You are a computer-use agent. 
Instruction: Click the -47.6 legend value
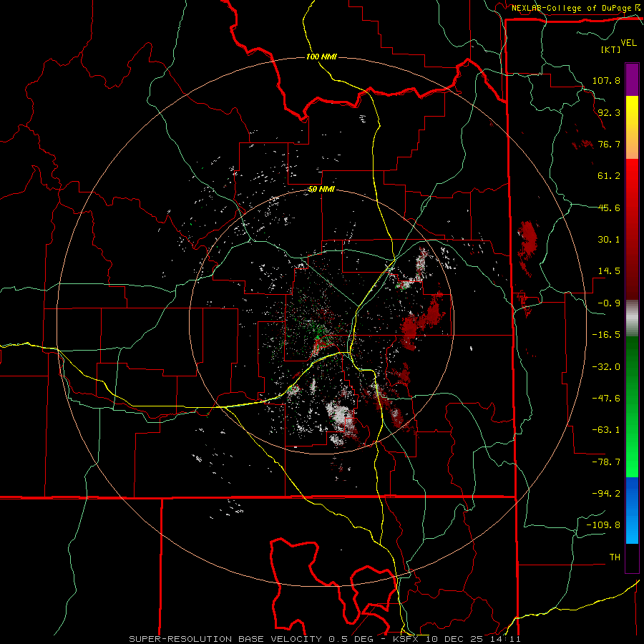606,399
